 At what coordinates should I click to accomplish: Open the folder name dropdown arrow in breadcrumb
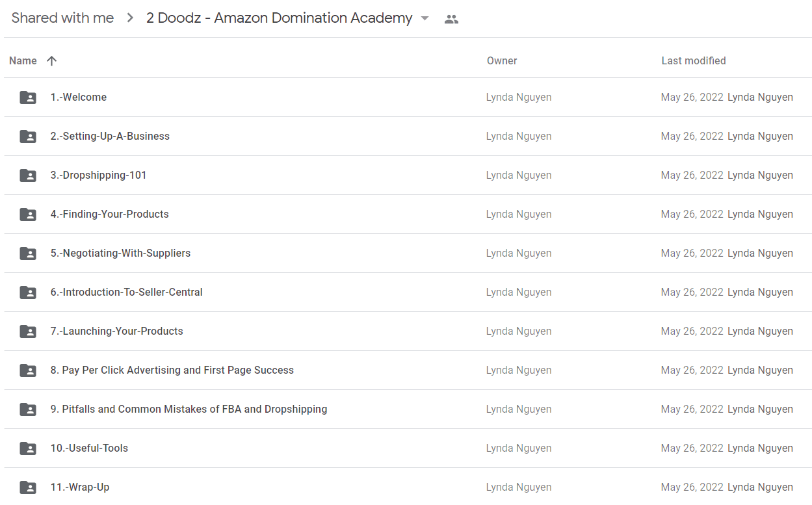pyautogui.click(x=425, y=18)
